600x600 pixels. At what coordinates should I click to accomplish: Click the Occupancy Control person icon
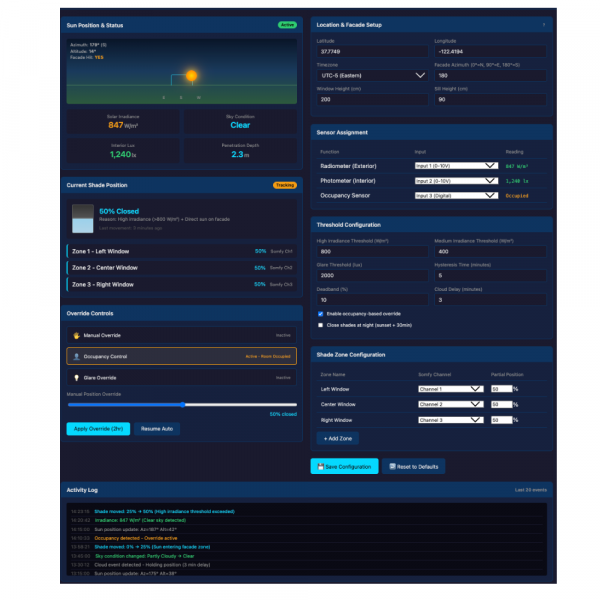pyautogui.click(x=76, y=356)
